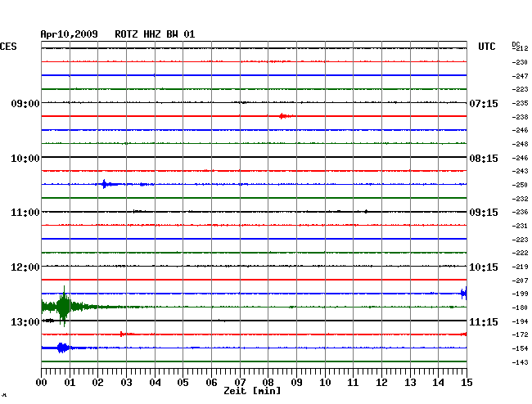Image resolution: width=532 pixels, height=404 pixels.
Task: Click the DC value -222
Action: 520,253
